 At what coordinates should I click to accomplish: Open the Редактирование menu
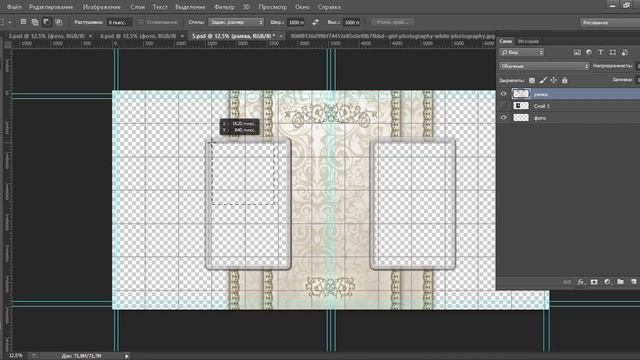[51, 7]
